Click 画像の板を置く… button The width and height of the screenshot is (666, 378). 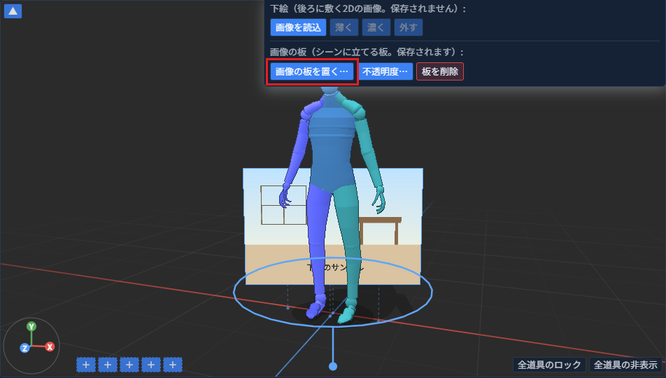point(312,71)
